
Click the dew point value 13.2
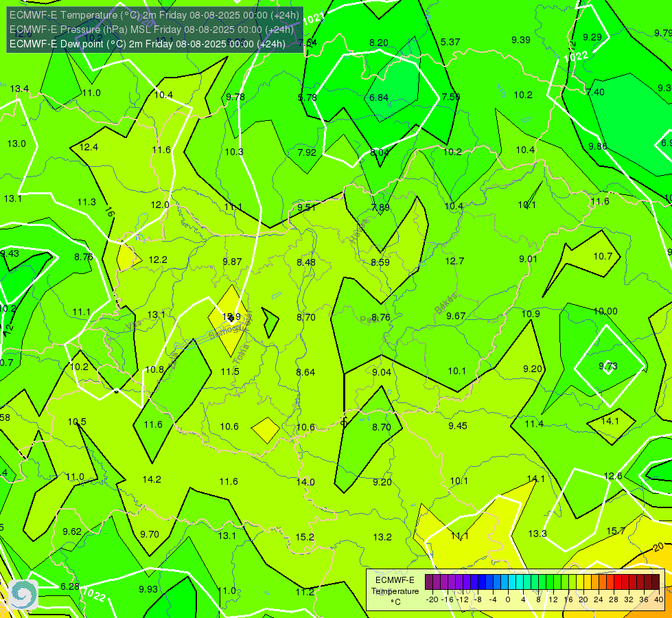[x=382, y=537]
